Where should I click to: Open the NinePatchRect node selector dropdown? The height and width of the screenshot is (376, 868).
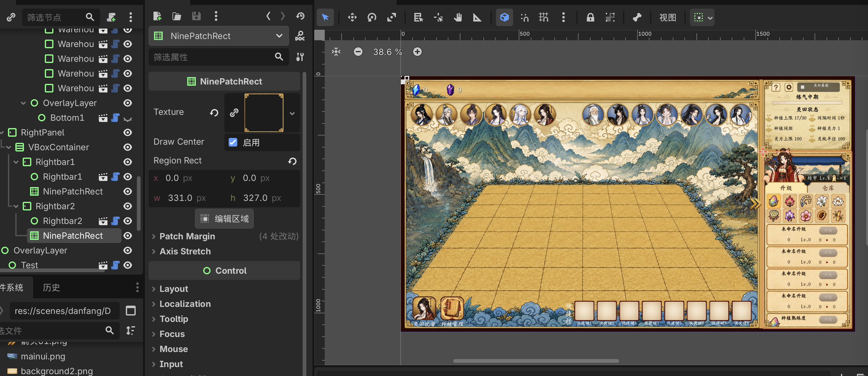click(219, 36)
